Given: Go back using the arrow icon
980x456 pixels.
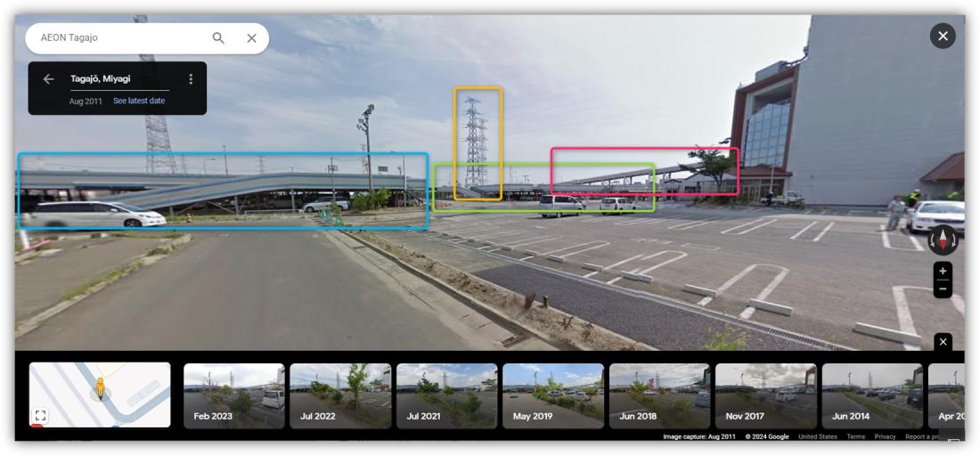Looking at the screenshot, I should pos(49,79).
